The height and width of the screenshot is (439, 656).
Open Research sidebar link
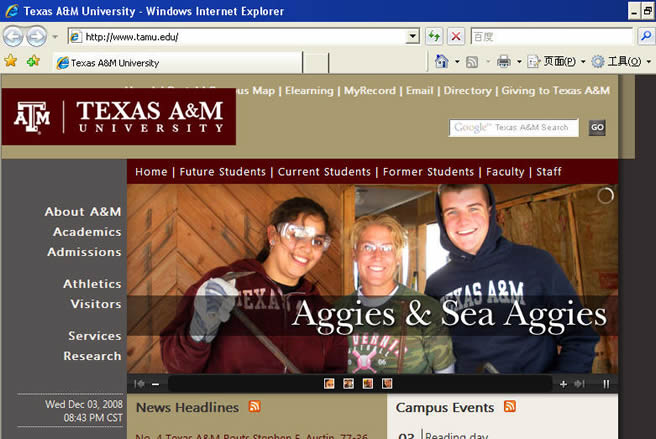coord(92,356)
